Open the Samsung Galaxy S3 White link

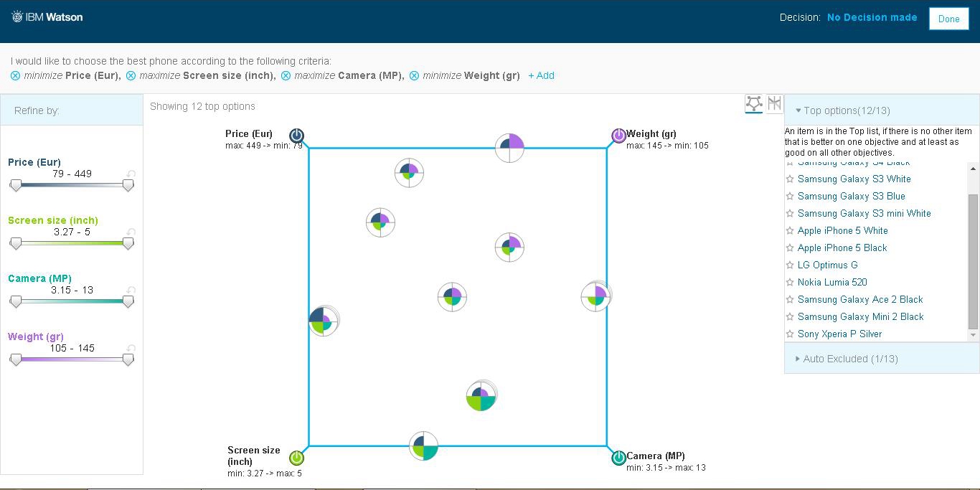tap(854, 179)
